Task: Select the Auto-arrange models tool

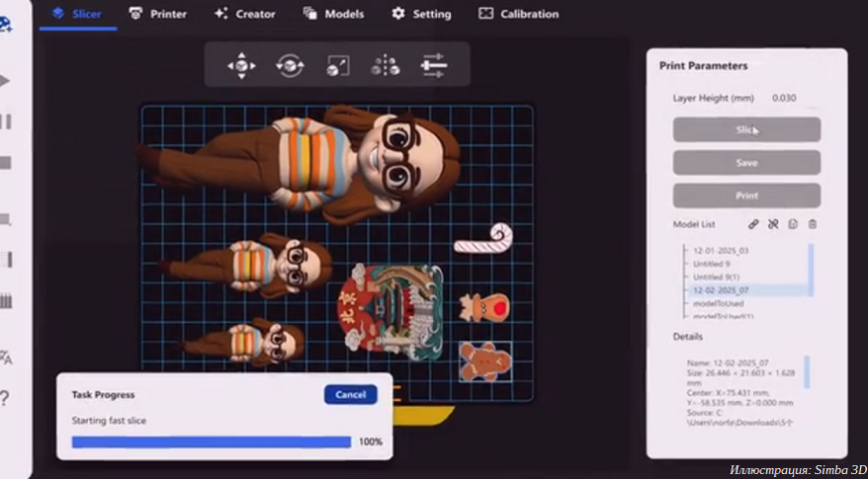Action: coord(385,65)
